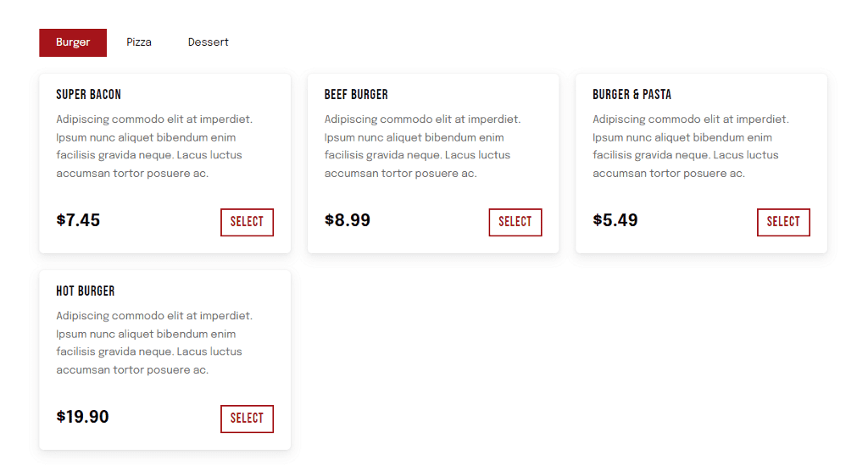Screen dimensions: 868x471
Task: Click the Burger & Pasta description text
Action: (x=691, y=147)
